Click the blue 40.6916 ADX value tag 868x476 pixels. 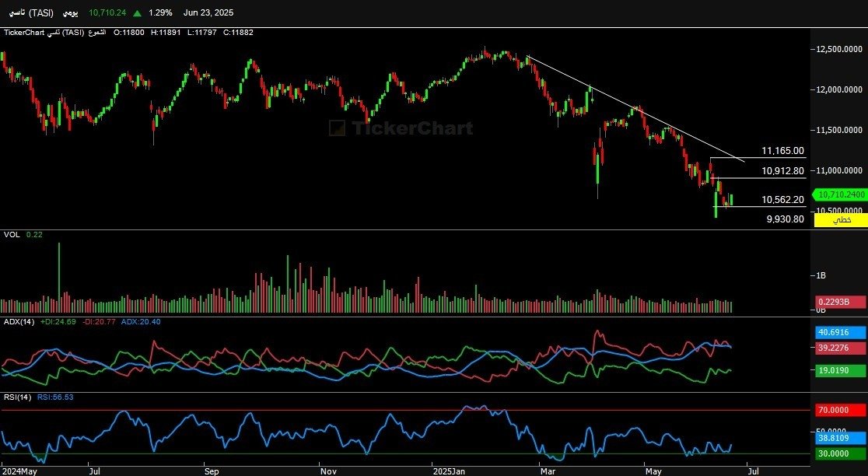(840, 333)
